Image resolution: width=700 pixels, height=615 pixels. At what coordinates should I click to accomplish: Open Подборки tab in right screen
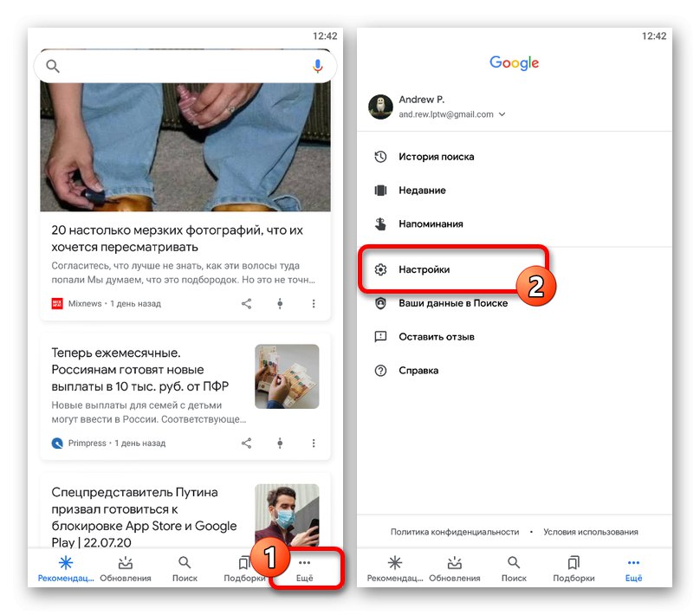pos(574,569)
